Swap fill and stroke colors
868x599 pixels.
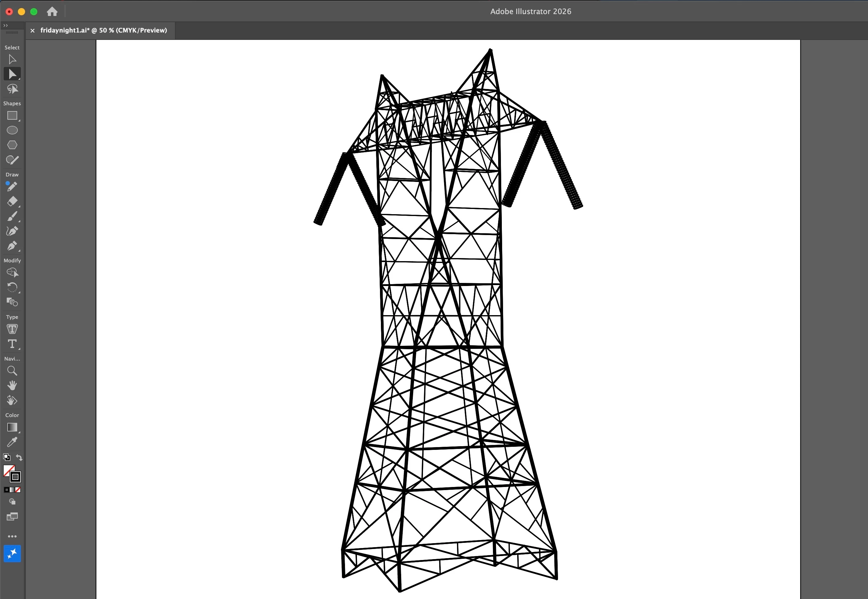tap(19, 458)
